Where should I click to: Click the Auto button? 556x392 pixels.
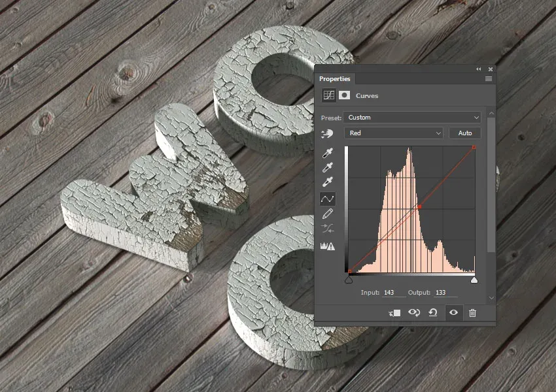tap(465, 133)
